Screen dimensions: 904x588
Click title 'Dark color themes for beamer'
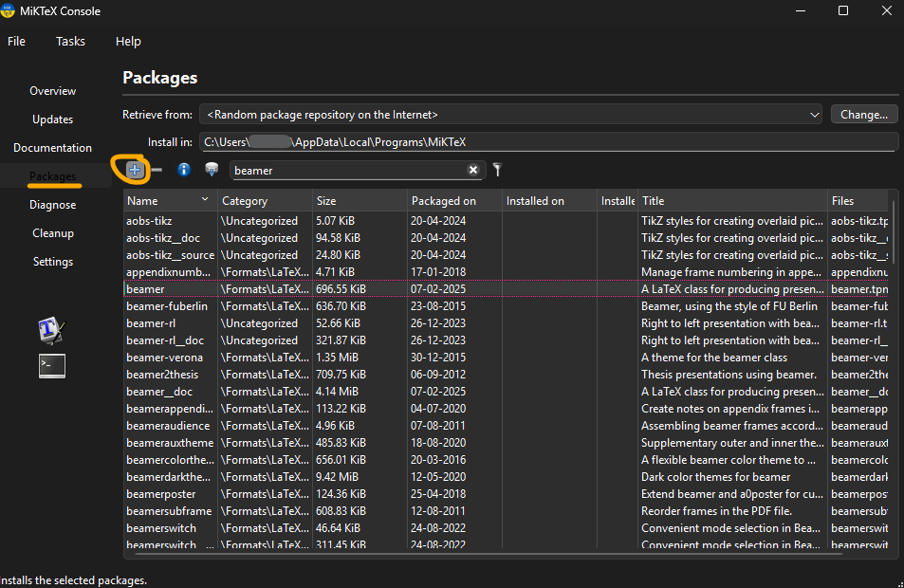(x=715, y=477)
